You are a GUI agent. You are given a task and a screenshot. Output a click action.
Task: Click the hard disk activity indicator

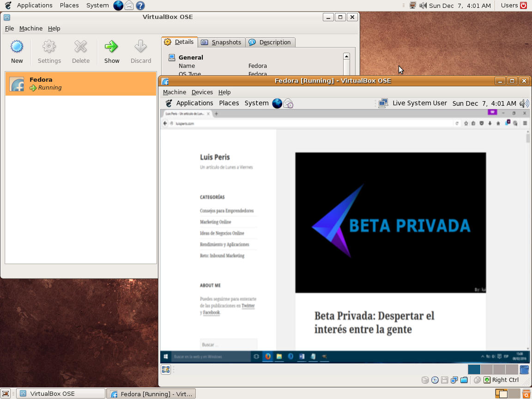425,380
